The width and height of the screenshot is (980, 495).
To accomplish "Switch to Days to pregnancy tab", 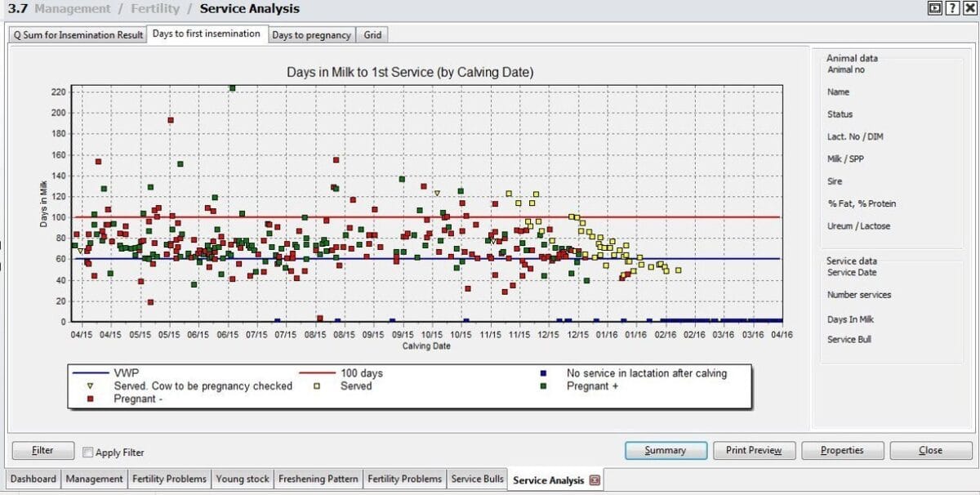I will click(x=311, y=35).
